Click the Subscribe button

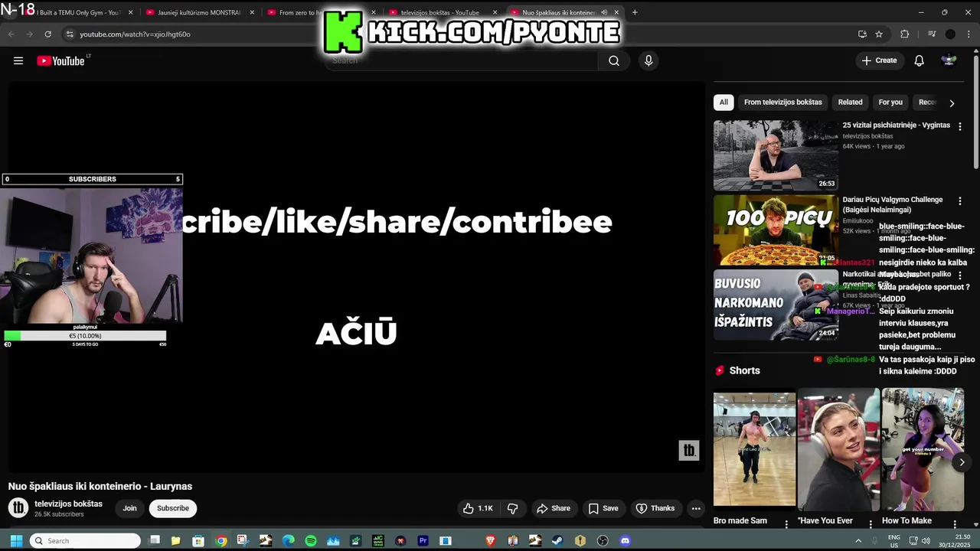173,508
